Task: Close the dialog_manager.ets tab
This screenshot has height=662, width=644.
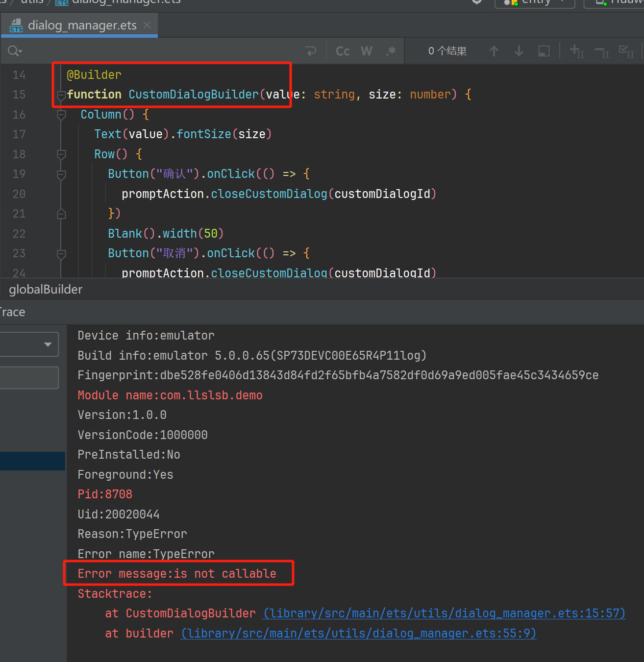Action: pyautogui.click(x=147, y=25)
